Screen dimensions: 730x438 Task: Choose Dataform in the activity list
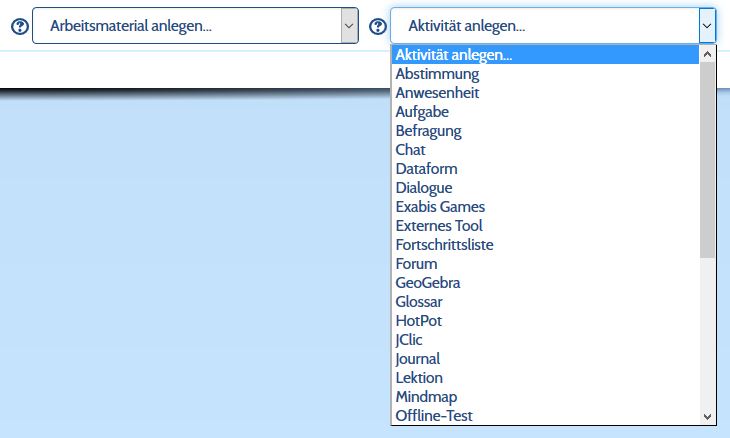coord(426,169)
